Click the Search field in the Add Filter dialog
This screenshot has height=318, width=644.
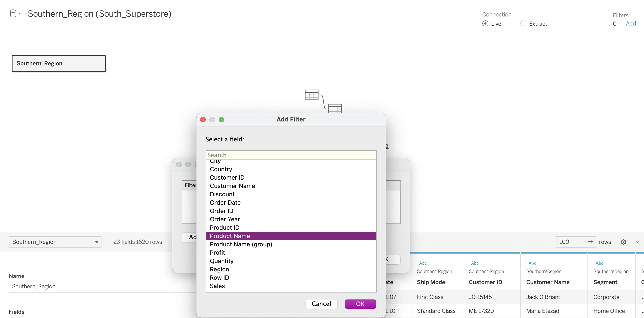291,155
